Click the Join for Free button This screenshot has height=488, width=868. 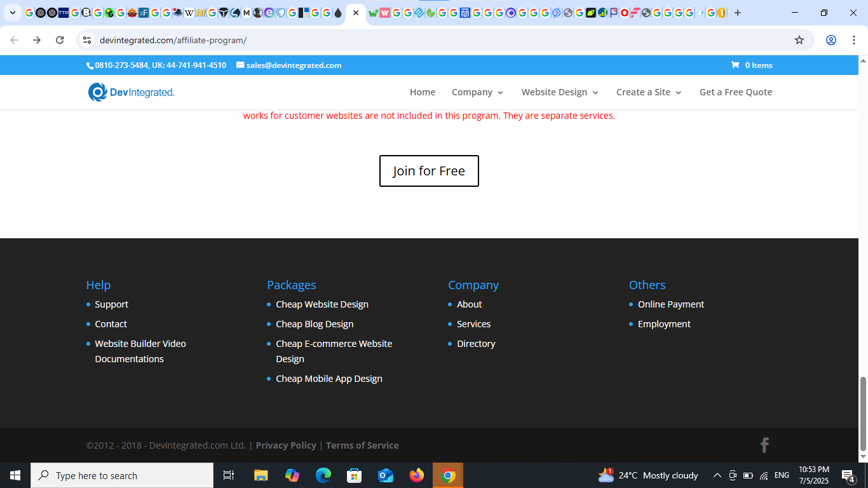pos(429,171)
